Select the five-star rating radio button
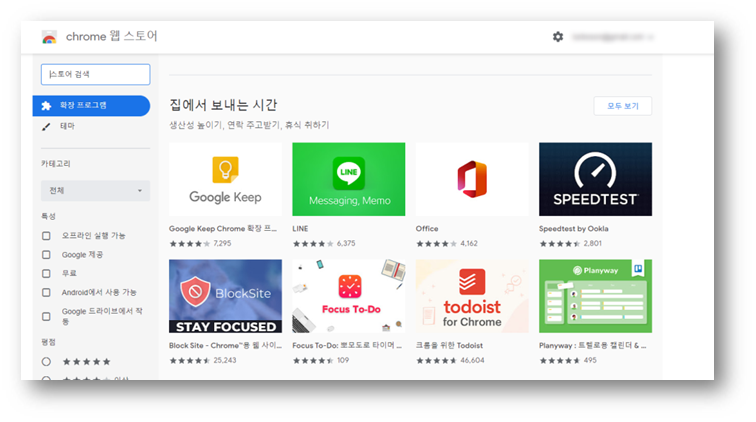 pos(46,361)
